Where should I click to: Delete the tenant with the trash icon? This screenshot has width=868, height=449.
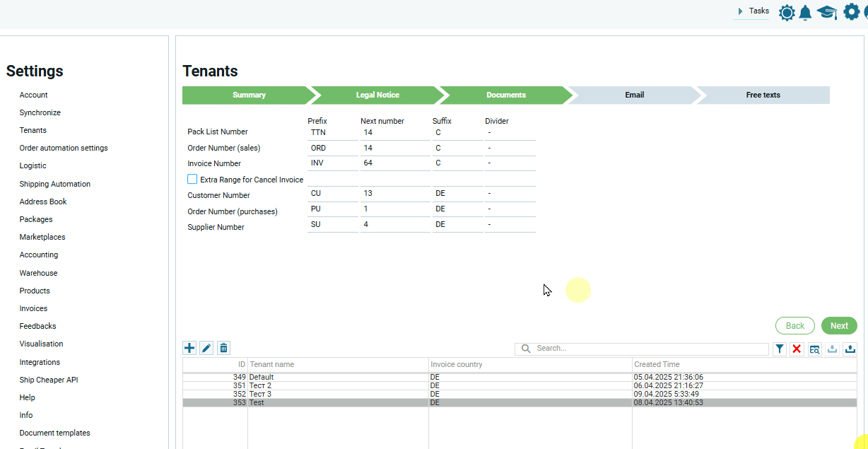tap(223, 348)
